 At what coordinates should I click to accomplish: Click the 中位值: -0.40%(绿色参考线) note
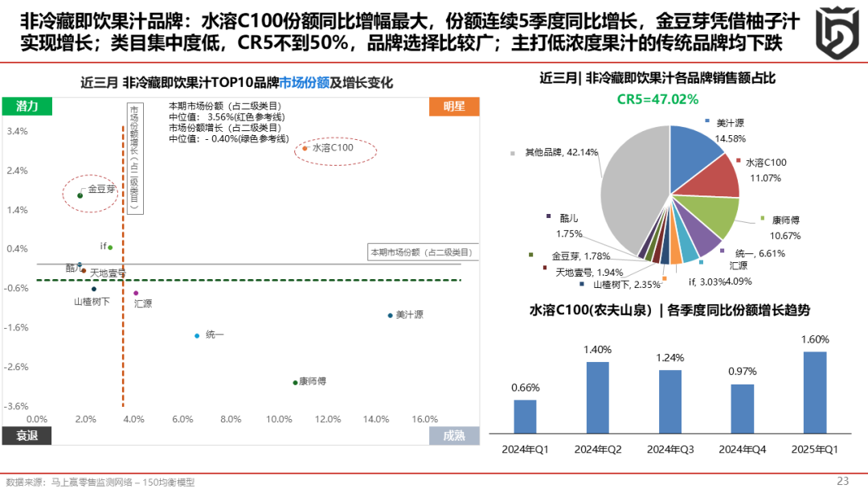pyautogui.click(x=229, y=138)
